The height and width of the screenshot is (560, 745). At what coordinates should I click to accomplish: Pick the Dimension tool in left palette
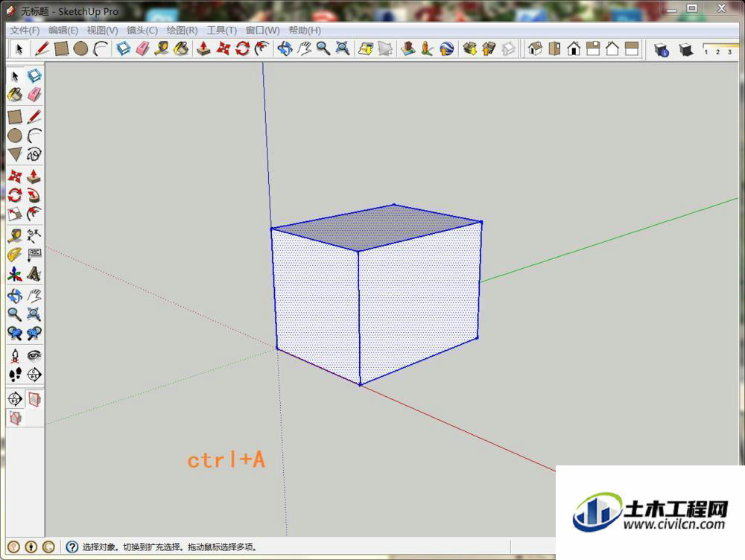(x=34, y=235)
